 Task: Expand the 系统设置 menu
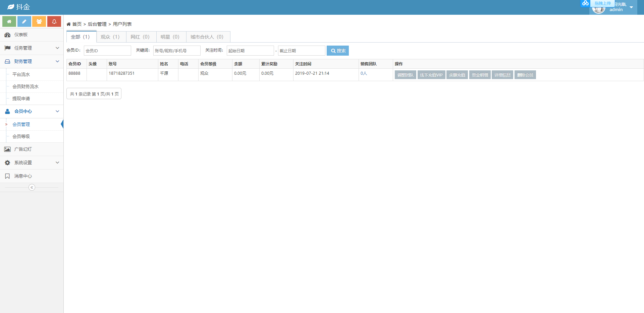coord(32,163)
